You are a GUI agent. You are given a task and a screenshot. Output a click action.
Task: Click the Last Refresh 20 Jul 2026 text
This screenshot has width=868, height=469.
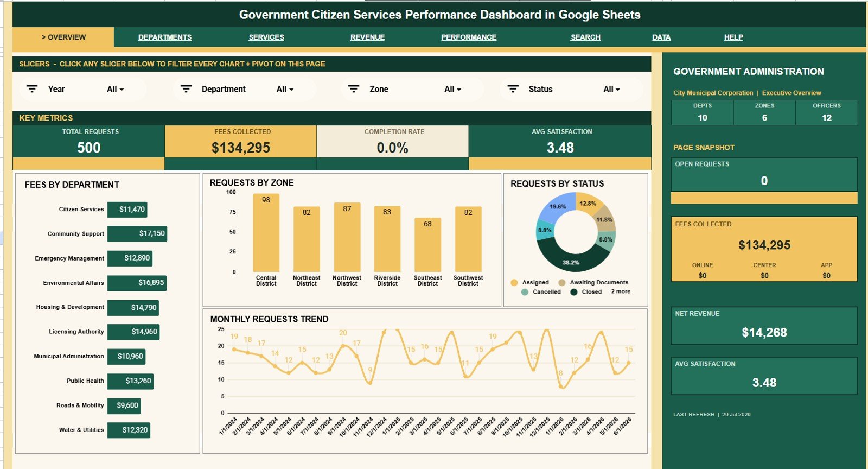pyautogui.click(x=712, y=414)
